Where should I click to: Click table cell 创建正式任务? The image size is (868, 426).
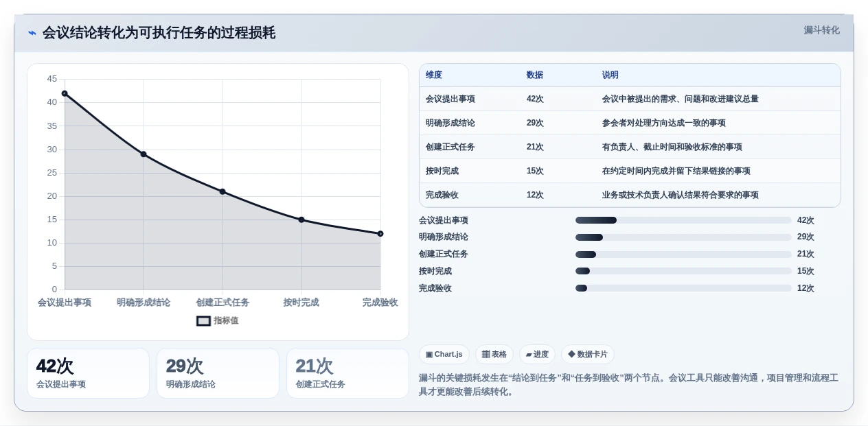point(450,147)
